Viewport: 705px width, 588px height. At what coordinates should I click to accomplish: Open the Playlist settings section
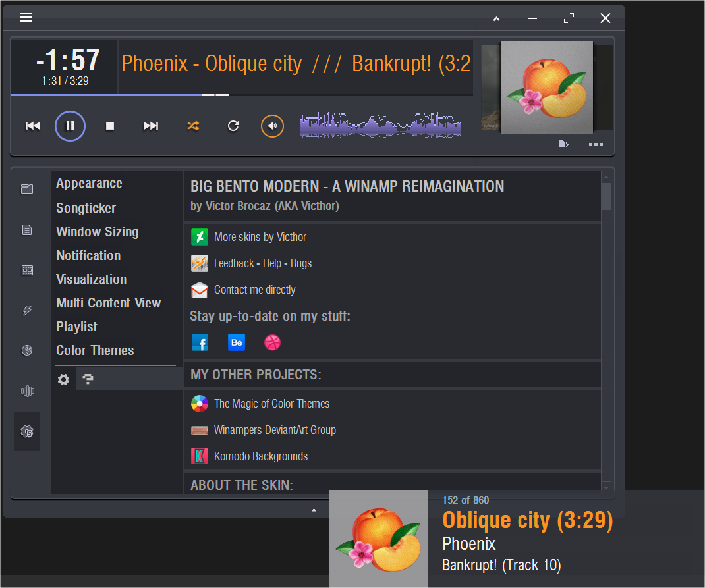coord(76,327)
